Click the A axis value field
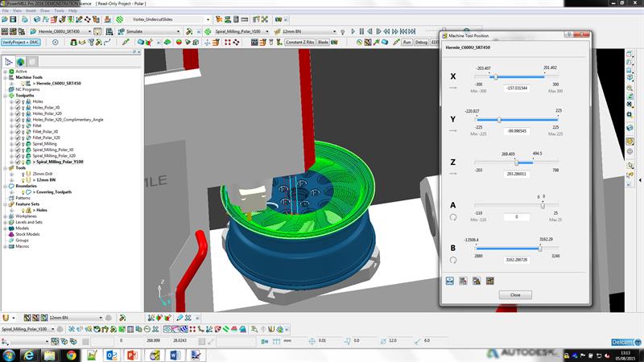The height and width of the screenshot is (362, 644). 517,216
